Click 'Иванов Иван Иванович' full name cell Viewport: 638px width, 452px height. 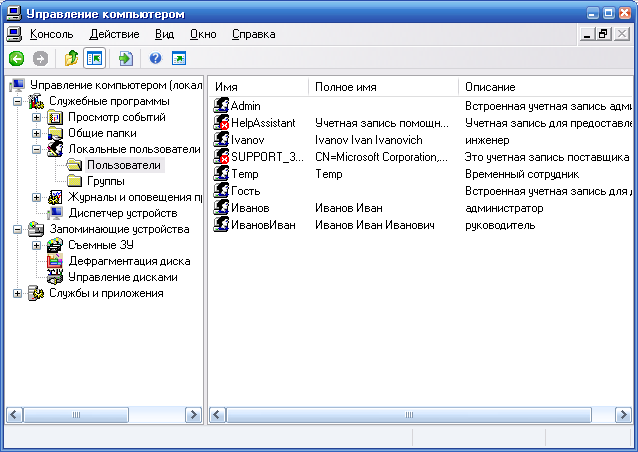(375, 225)
